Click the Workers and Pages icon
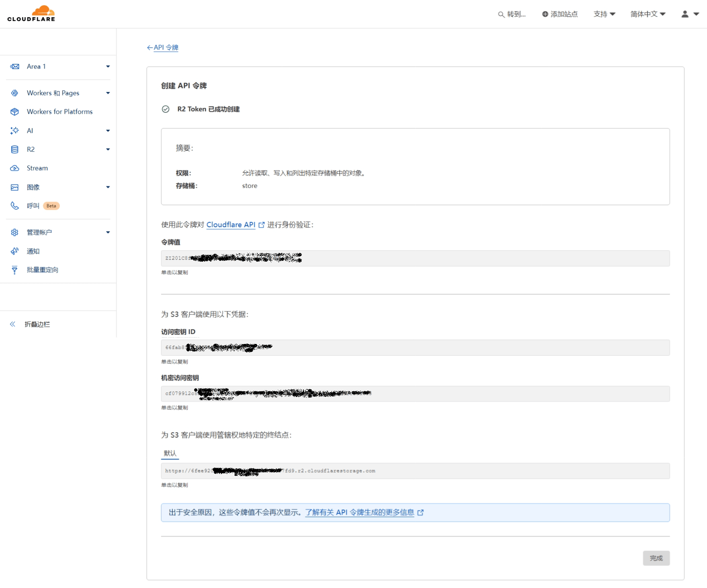This screenshot has width=707, height=588. pos(15,93)
